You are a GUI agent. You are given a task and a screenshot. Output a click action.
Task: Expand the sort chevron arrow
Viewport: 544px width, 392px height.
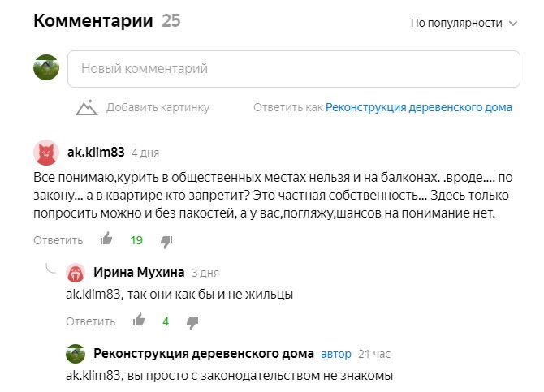513,24
